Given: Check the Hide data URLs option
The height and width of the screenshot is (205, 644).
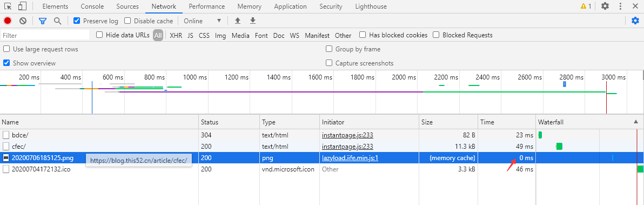Looking at the screenshot, I should click(99, 35).
